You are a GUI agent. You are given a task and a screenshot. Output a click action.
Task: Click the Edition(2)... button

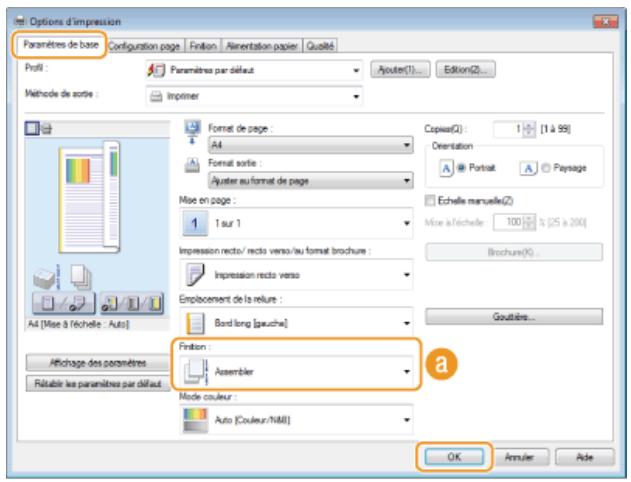[465, 70]
